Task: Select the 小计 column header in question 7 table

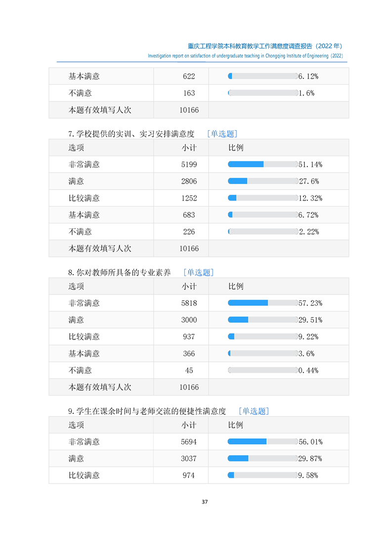Action: click(189, 147)
